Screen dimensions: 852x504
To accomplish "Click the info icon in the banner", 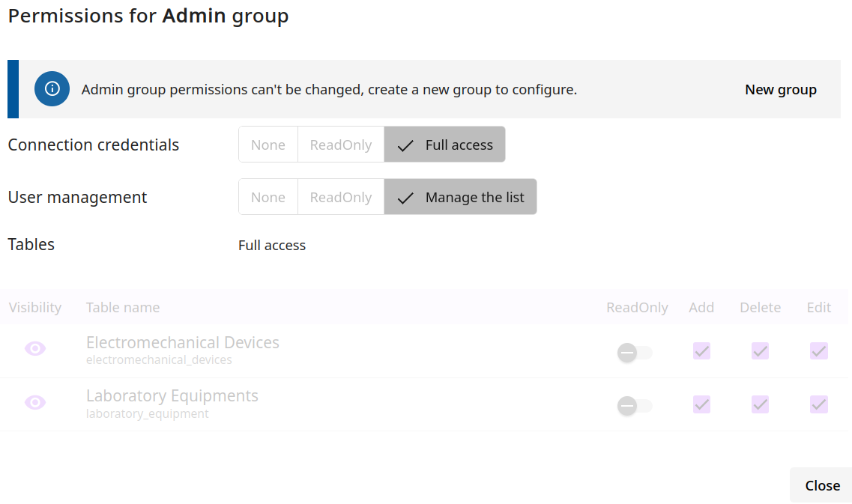I will (x=52, y=89).
